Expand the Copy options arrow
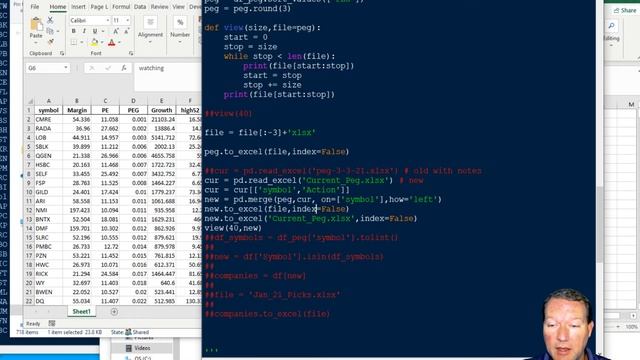Image resolution: width=640 pixels, height=360 pixels. coord(58,31)
